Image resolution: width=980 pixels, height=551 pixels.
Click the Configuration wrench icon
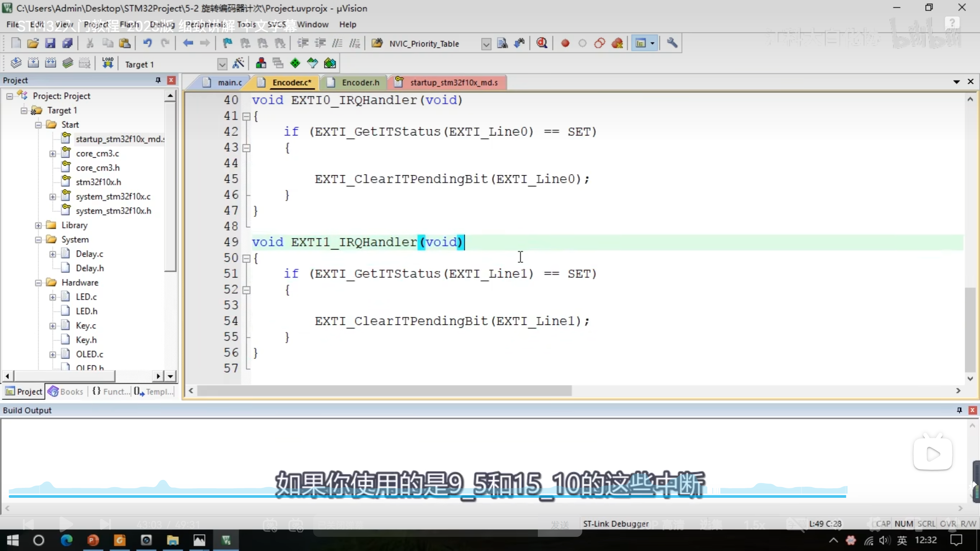672,43
